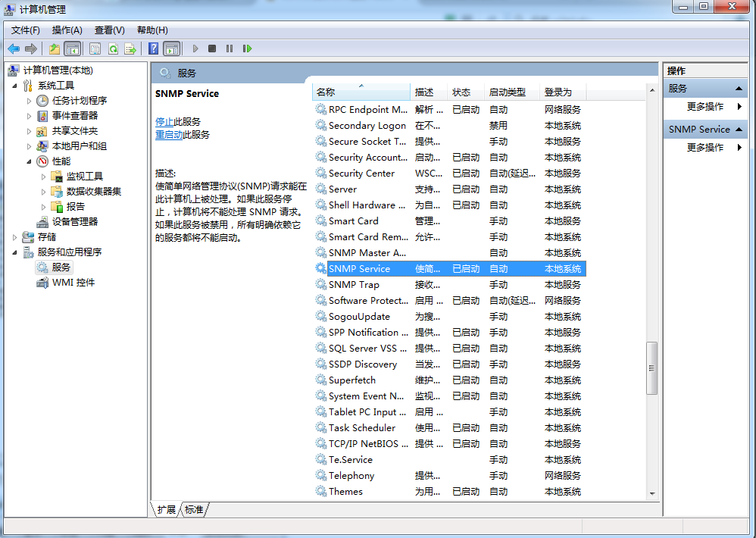The width and height of the screenshot is (756, 538).
Task: Click the Restart service toolbar icon
Action: pyautogui.click(x=248, y=48)
